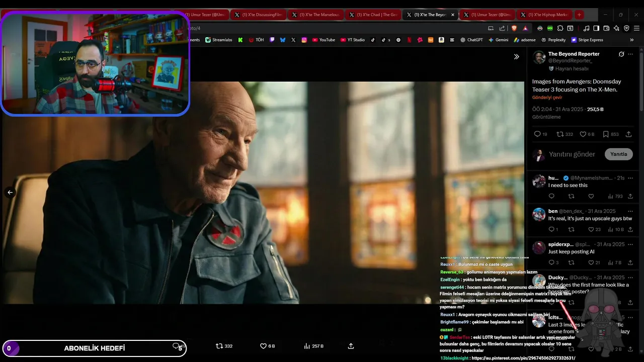Viewport: 644px width, 362px height.
Task: View stats showing 793 on first reply
Action: 615,196
